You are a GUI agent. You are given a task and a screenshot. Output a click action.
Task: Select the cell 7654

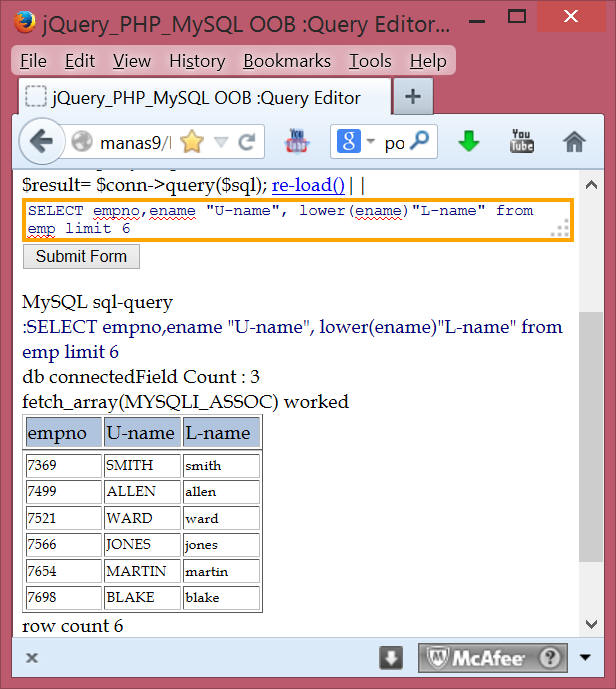[64, 571]
